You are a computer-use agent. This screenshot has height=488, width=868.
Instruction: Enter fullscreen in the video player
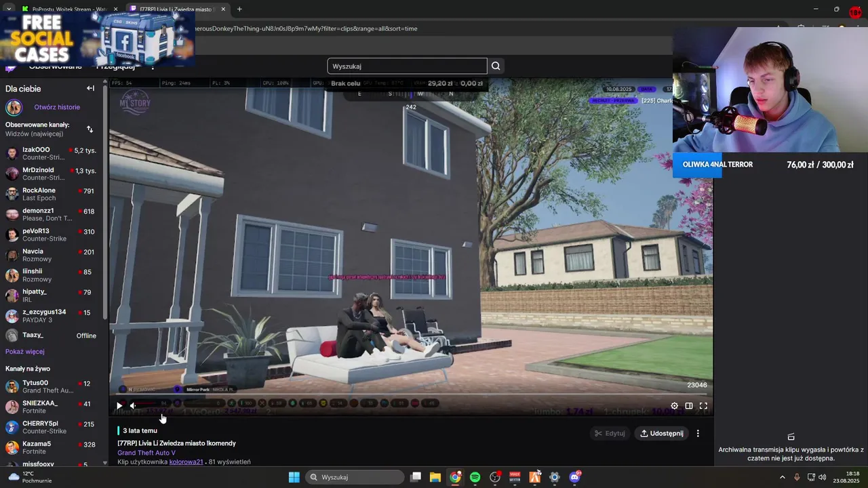[x=703, y=406]
